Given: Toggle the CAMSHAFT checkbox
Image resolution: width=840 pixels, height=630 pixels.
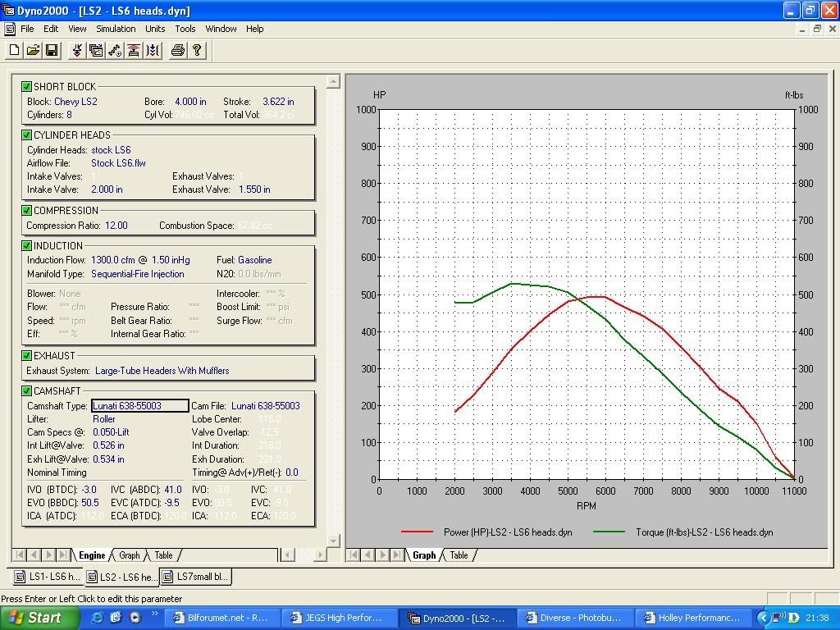Looking at the screenshot, I should (26, 391).
